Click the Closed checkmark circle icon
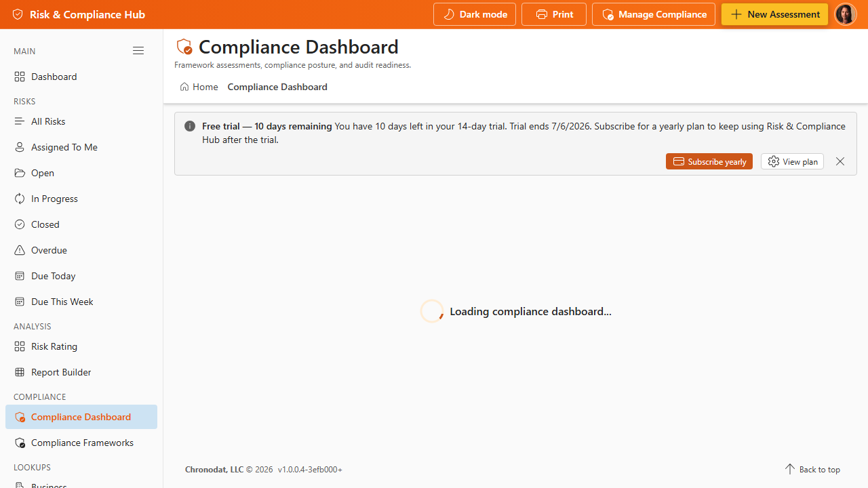Screen dimensions: 868x488 click(20, 224)
